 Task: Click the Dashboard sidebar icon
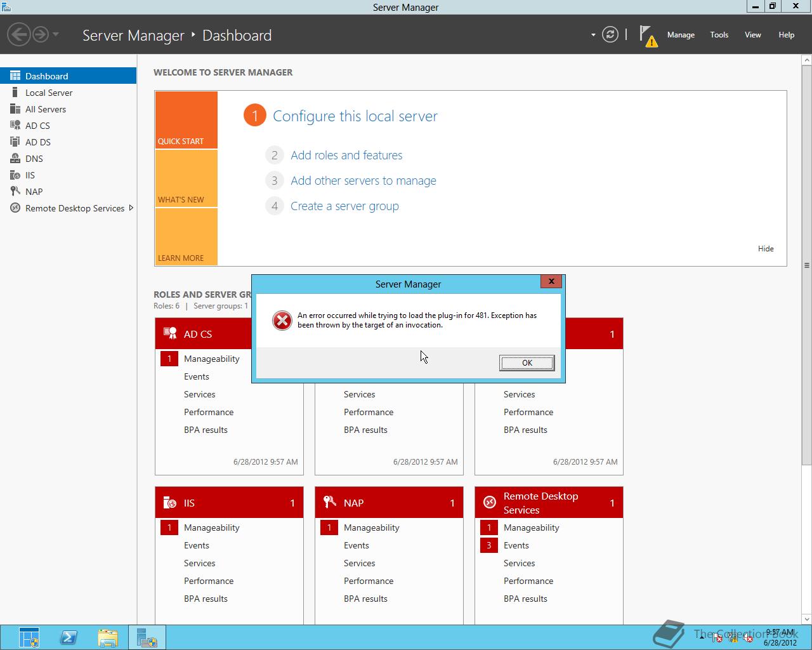[x=15, y=76]
